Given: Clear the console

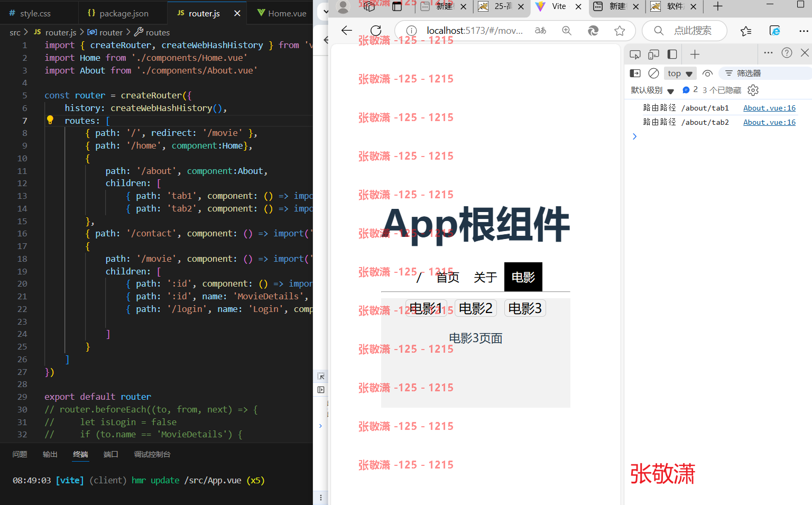Looking at the screenshot, I should tap(654, 73).
